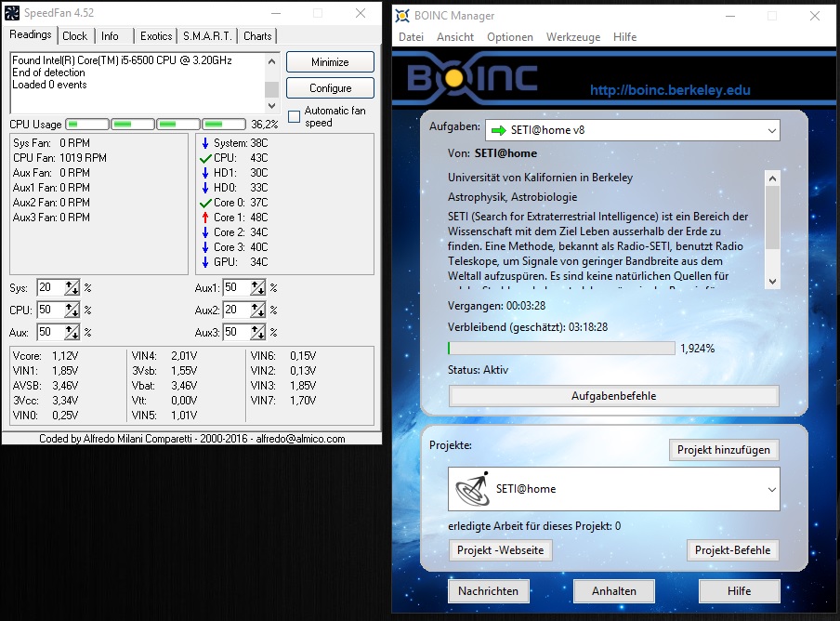Click the blue arrow beside GPU temperature

205,262
